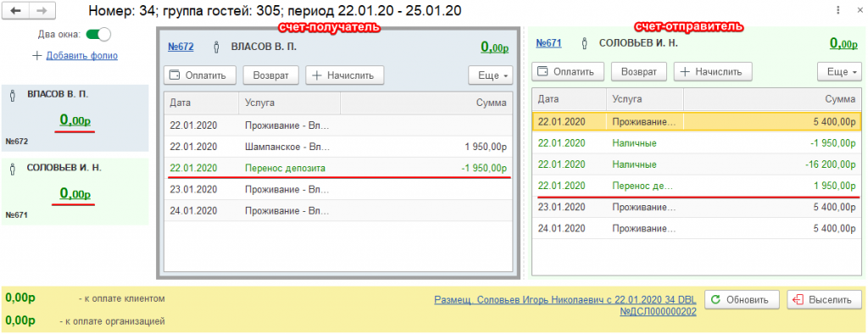The image size is (868, 334).
Task: Click the balance 0,00р on Соловьев sidebar card
Action: [x=75, y=193]
